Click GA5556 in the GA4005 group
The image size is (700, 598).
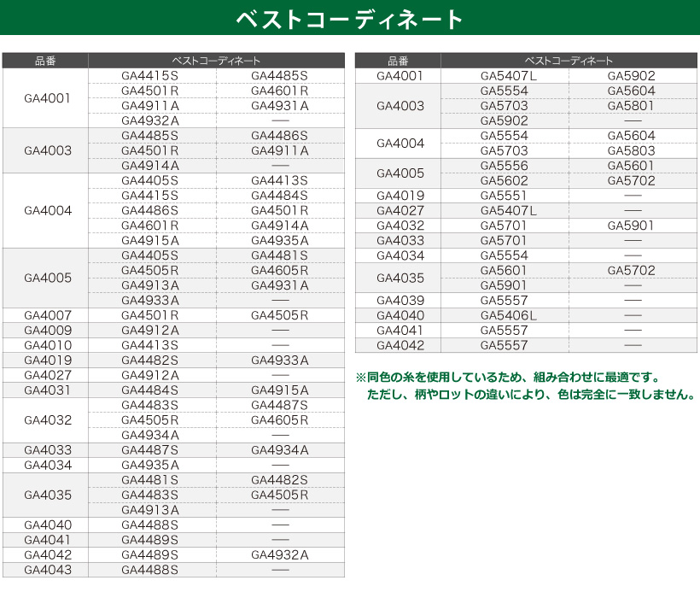pos(504,166)
